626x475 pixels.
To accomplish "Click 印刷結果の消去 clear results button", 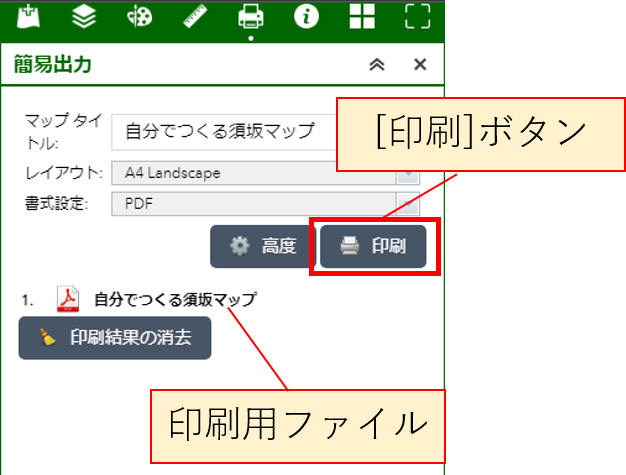I will tap(115, 338).
